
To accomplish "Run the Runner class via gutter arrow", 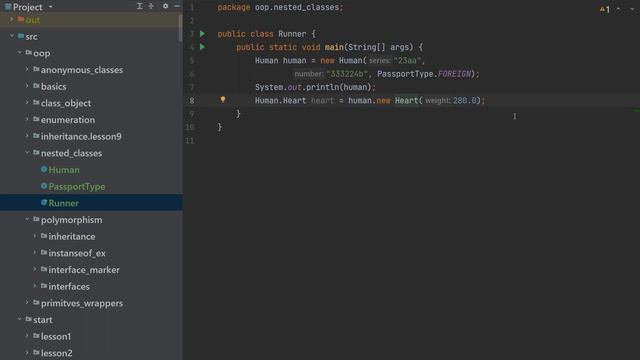I will click(202, 33).
